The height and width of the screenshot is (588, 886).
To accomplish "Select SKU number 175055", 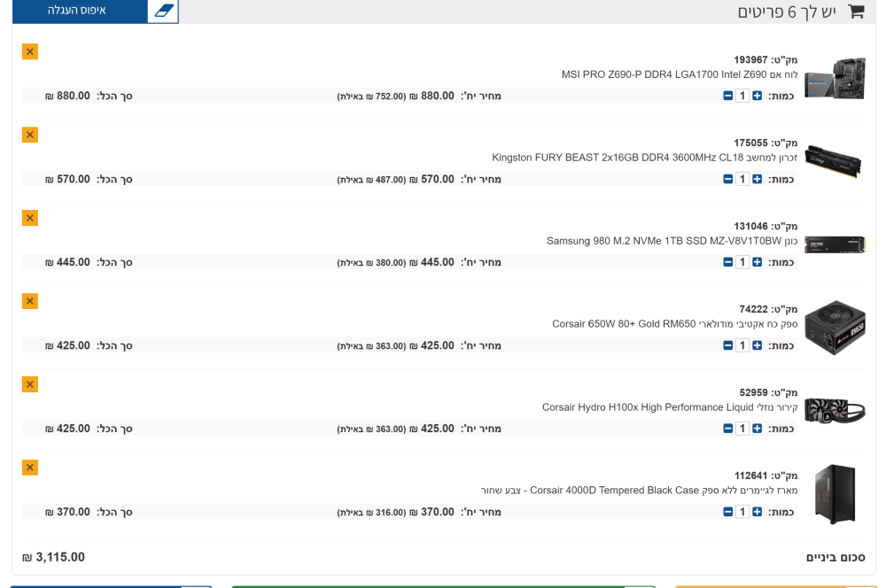I will tap(750, 143).
